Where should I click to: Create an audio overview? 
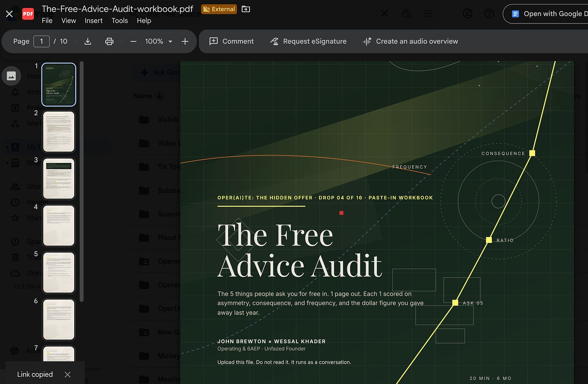(410, 41)
